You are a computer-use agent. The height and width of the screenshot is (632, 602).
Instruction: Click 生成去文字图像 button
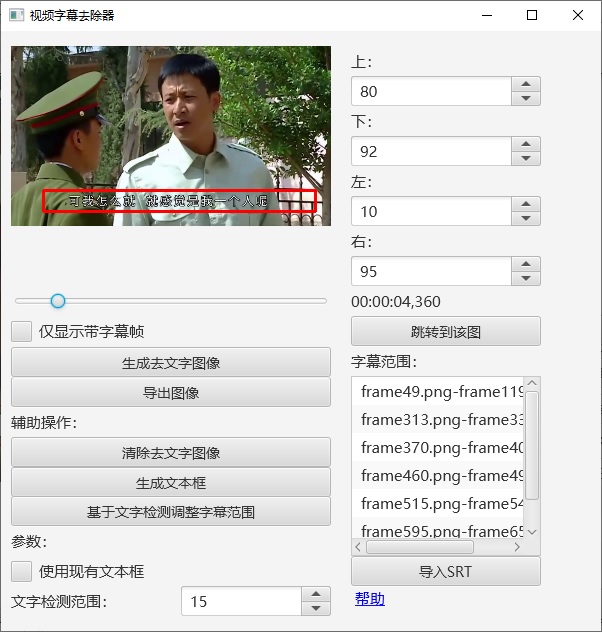(171, 362)
